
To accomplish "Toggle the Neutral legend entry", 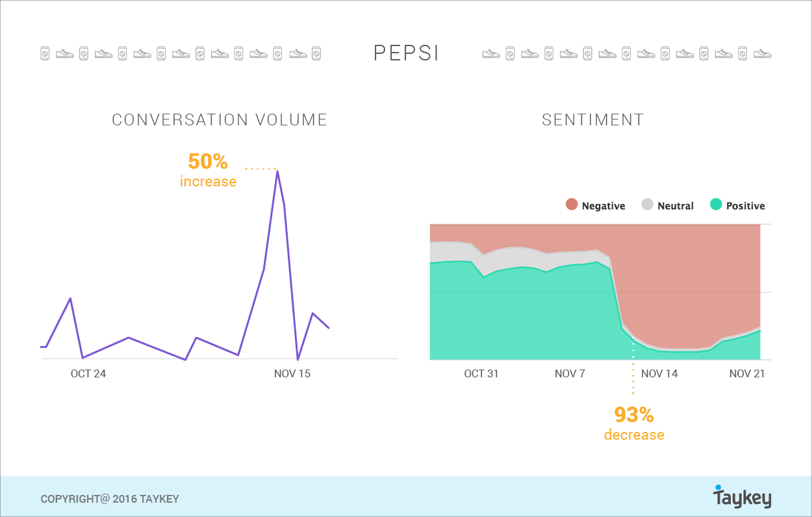I will (x=668, y=205).
